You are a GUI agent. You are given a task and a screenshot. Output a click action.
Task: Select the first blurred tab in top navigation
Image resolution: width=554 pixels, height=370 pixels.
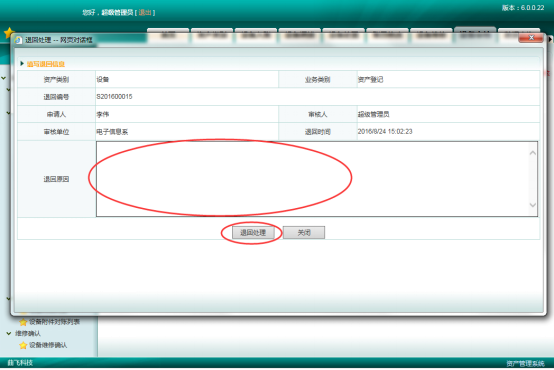(x=168, y=34)
